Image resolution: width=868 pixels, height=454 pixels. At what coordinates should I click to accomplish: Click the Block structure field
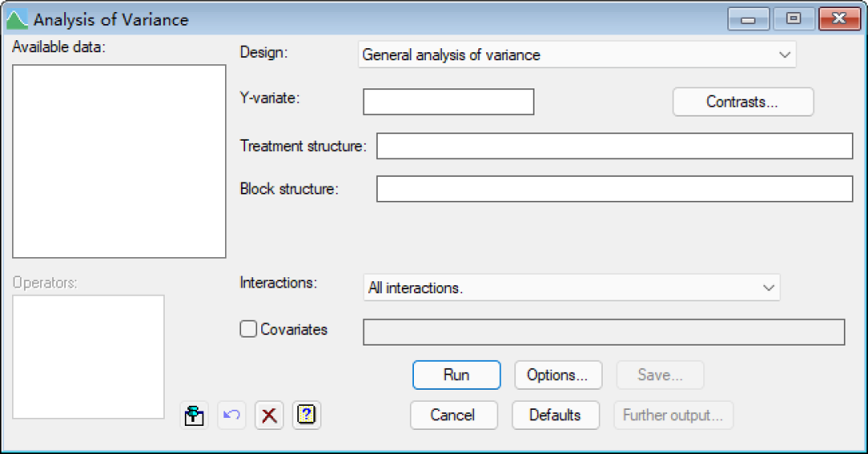point(615,189)
